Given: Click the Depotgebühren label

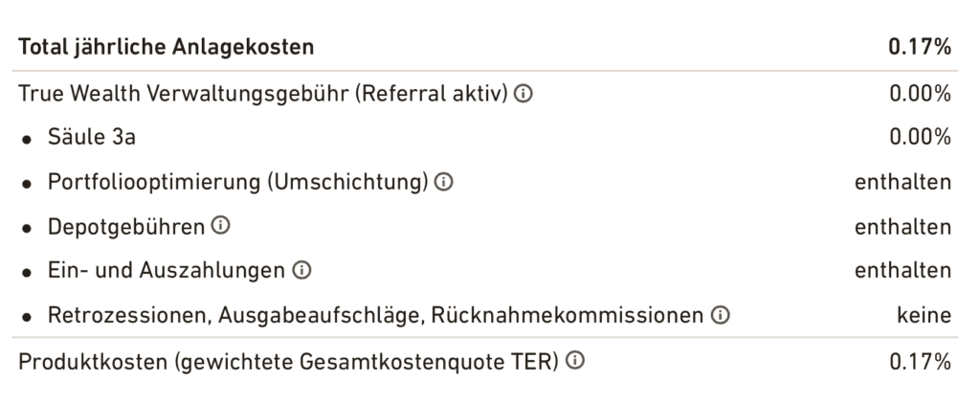Looking at the screenshot, I should tap(126, 226).
